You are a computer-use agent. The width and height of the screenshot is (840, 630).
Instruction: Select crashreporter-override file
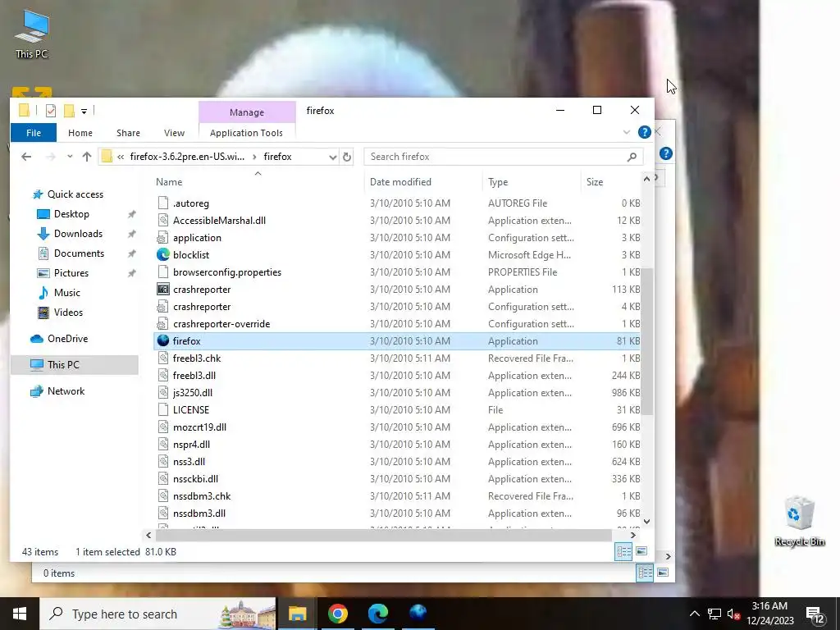pyautogui.click(x=396, y=323)
